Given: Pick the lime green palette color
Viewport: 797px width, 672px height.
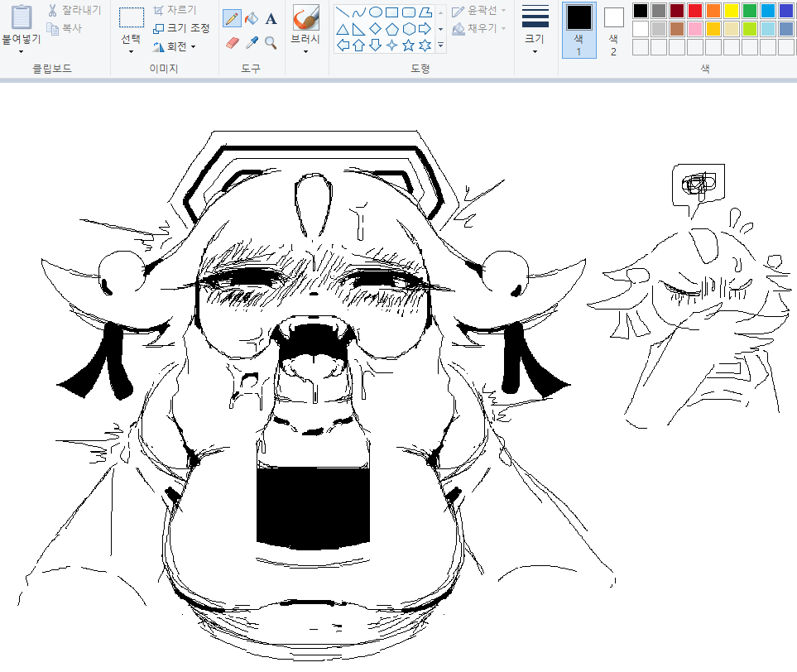Looking at the screenshot, I should click(x=750, y=29).
